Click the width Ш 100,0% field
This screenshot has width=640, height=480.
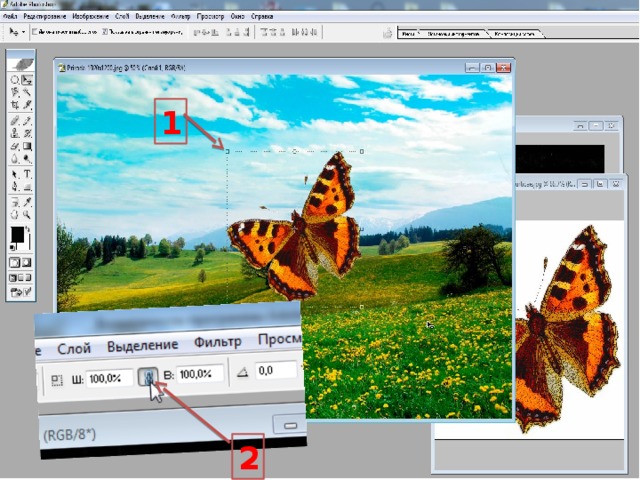pos(109,379)
